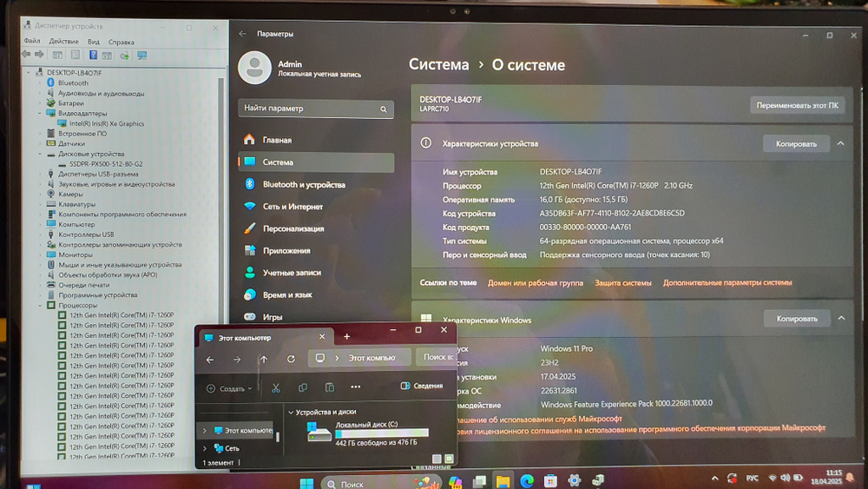
Task: Collapse Характеристики устройства section chevron
Action: (x=840, y=143)
